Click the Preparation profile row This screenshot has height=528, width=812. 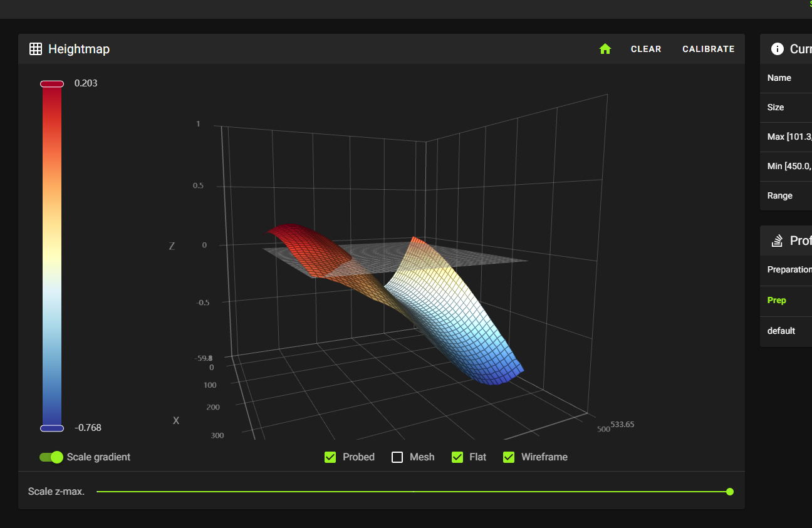click(789, 269)
